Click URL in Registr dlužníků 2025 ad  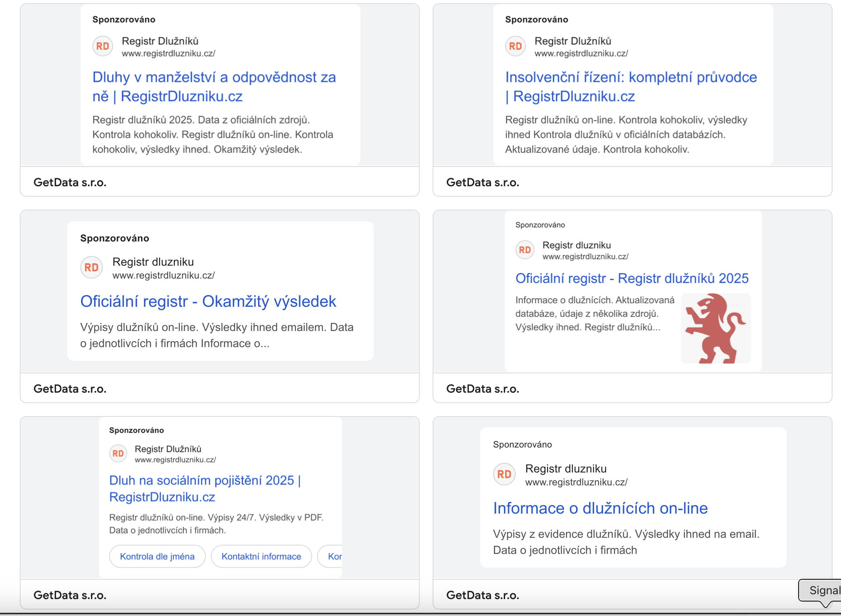pos(585,256)
